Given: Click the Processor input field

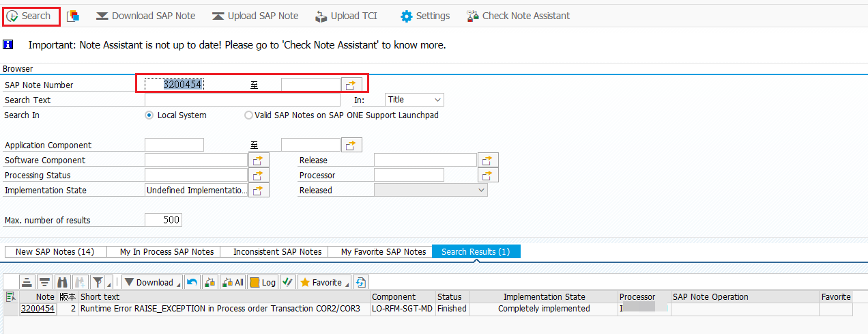Looking at the screenshot, I should tap(409, 175).
